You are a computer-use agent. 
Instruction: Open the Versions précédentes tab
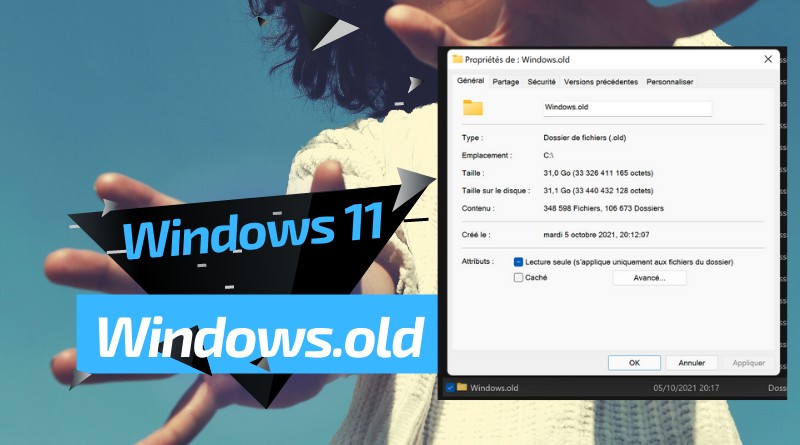pos(601,82)
